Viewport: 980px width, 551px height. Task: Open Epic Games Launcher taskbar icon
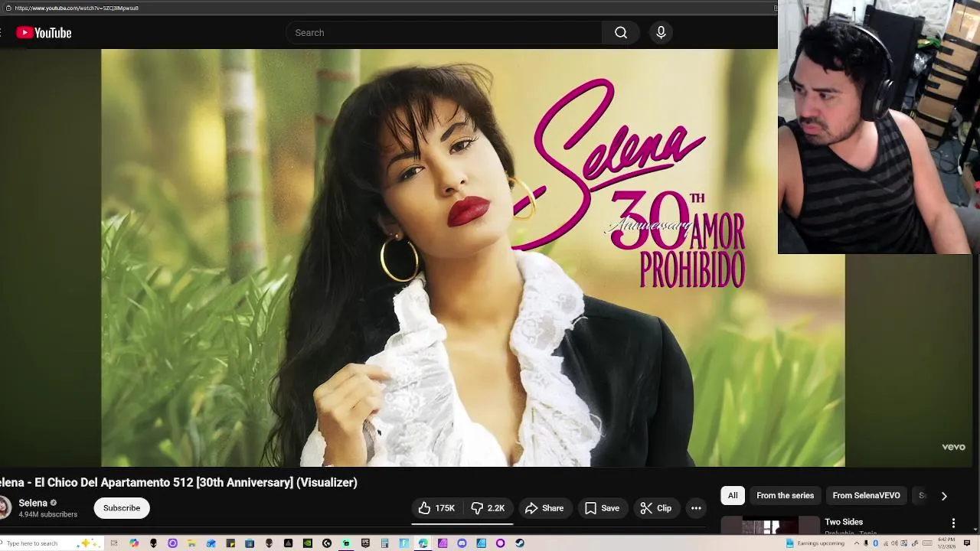tap(365, 543)
